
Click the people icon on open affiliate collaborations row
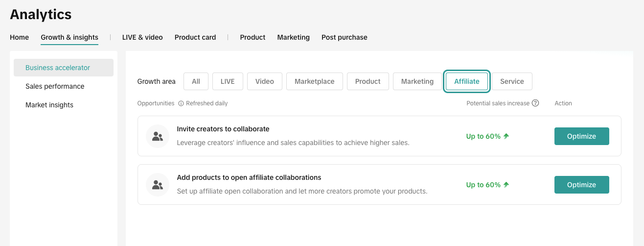[x=158, y=185]
